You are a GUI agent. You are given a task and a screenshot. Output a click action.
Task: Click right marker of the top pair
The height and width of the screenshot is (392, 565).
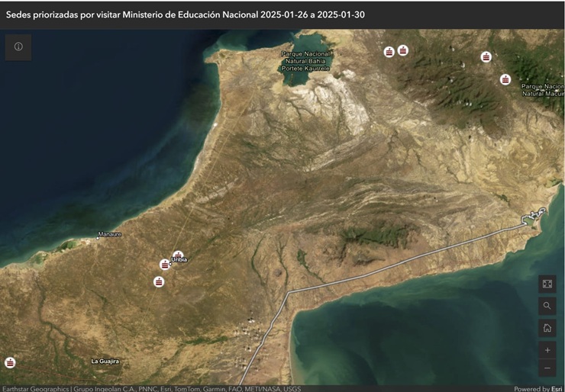pyautogui.click(x=403, y=50)
